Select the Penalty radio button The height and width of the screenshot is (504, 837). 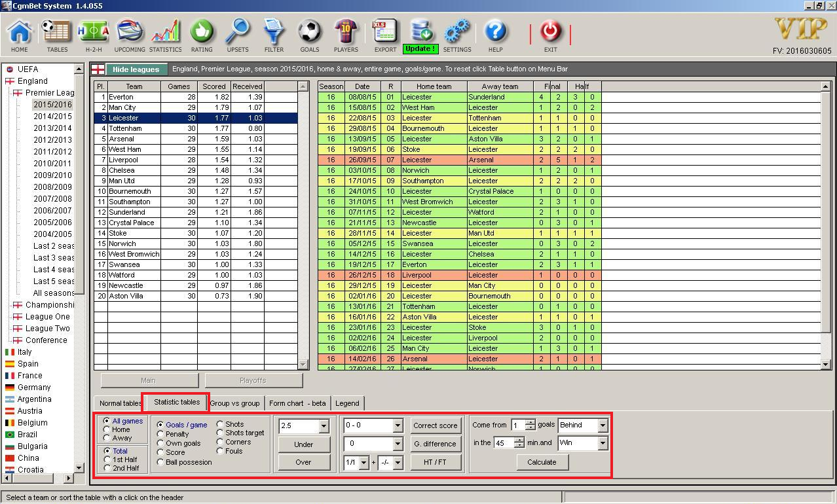(x=160, y=434)
